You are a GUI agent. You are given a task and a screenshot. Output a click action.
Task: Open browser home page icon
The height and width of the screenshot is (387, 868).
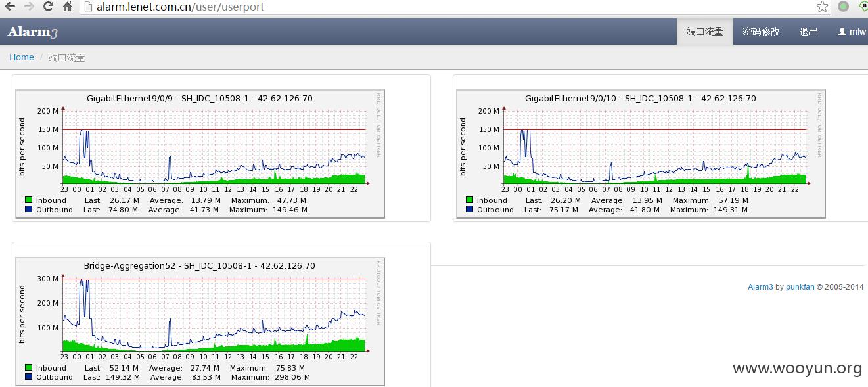point(67,7)
